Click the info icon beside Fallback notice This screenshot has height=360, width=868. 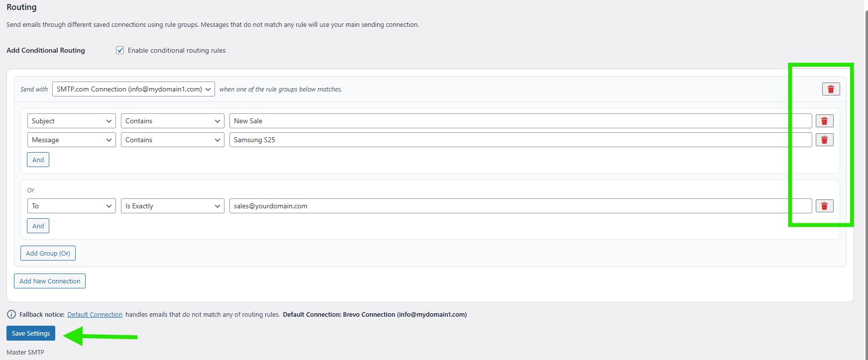click(11, 314)
